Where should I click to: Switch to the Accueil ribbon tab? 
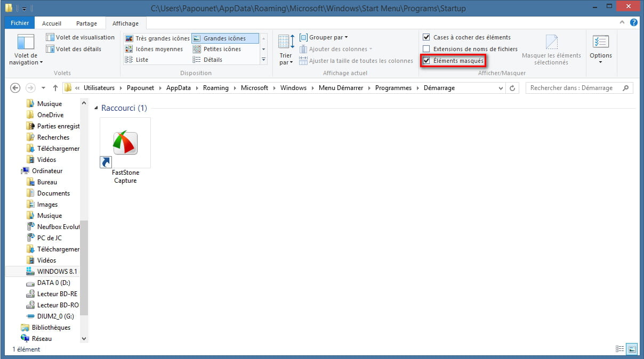(52, 23)
